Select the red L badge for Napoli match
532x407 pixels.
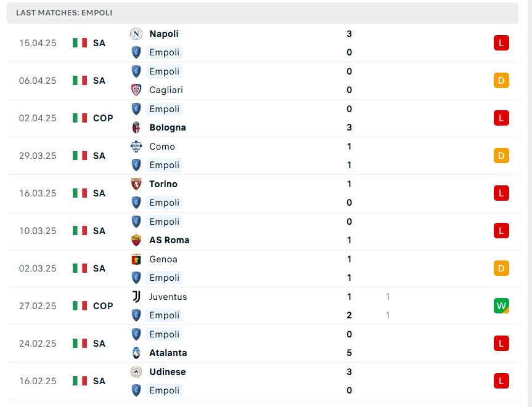[501, 42]
